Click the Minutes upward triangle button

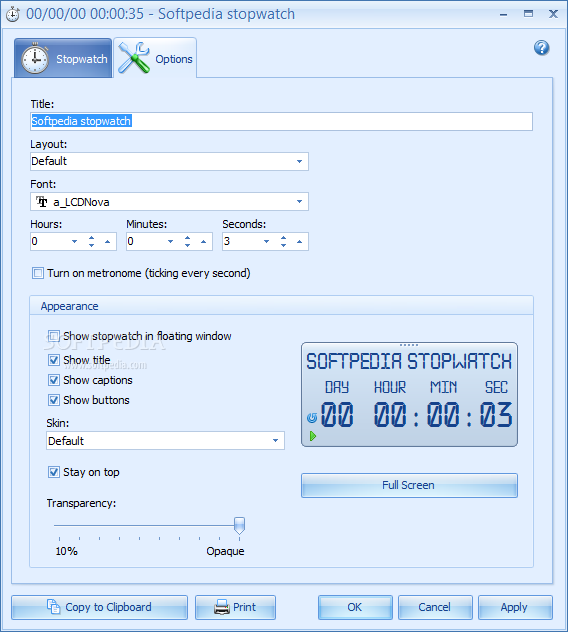click(x=203, y=241)
